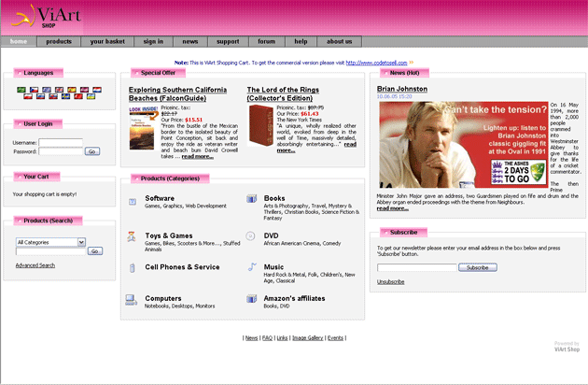Screen dimensions: 588x385
Task: Focus the product search text field
Action: 51,251
